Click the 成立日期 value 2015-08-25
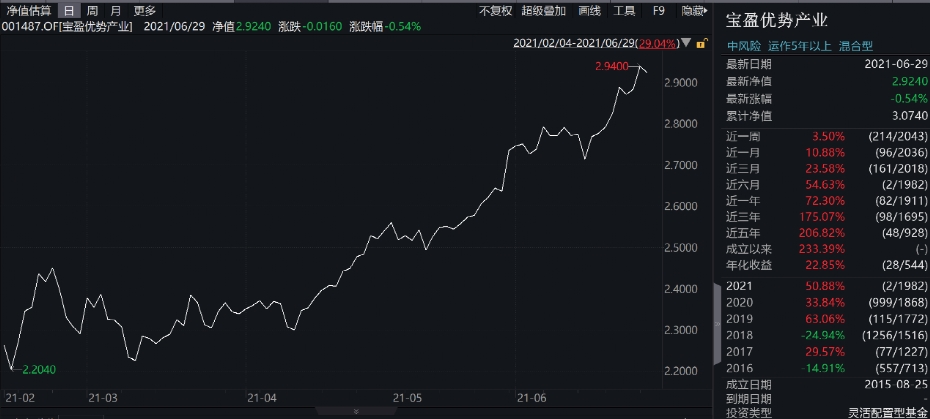 tap(897, 385)
